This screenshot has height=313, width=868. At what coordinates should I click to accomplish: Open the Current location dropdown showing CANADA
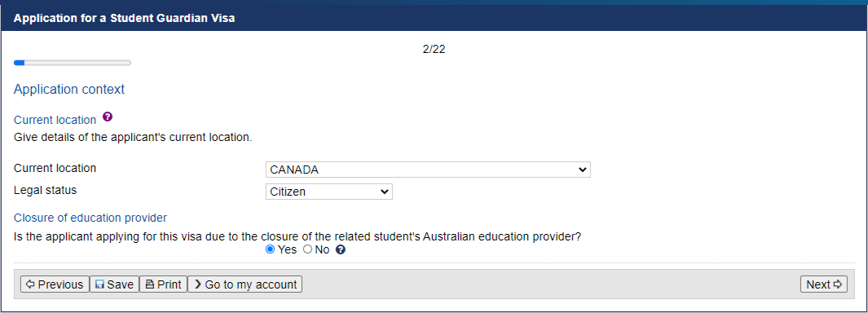tap(428, 170)
